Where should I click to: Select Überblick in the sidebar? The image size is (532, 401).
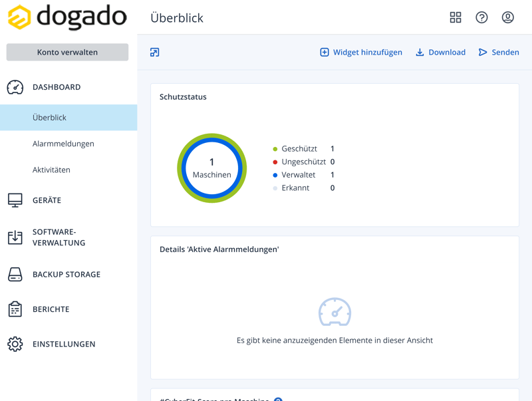click(50, 118)
